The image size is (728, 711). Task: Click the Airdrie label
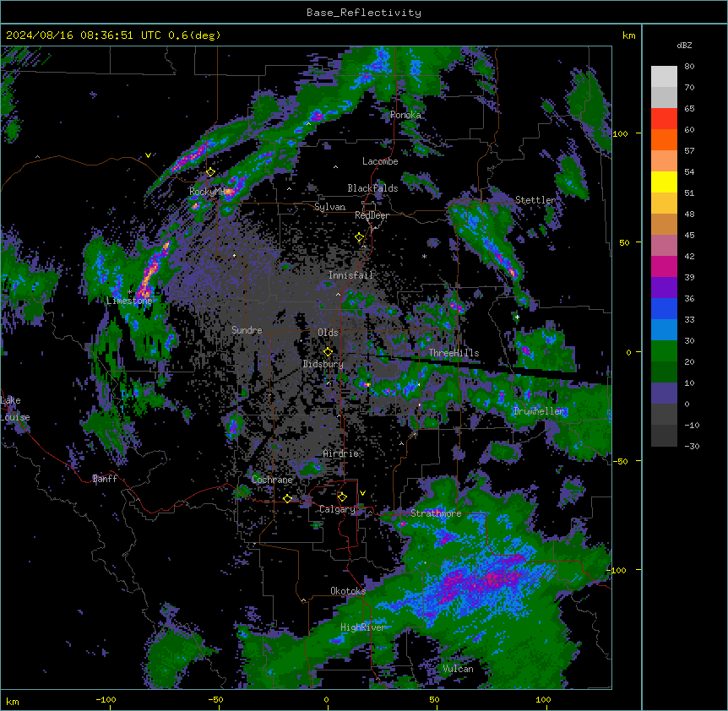coord(341,453)
